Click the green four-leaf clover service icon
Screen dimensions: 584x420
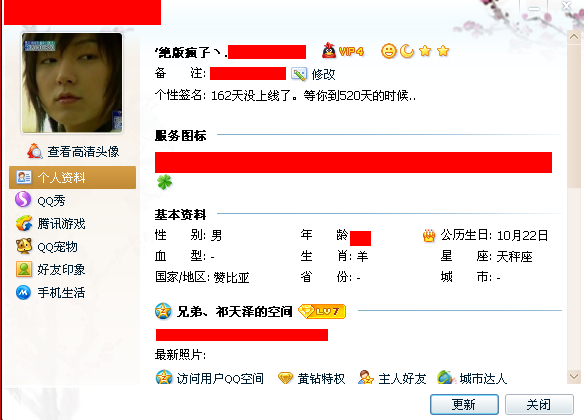click(x=164, y=182)
